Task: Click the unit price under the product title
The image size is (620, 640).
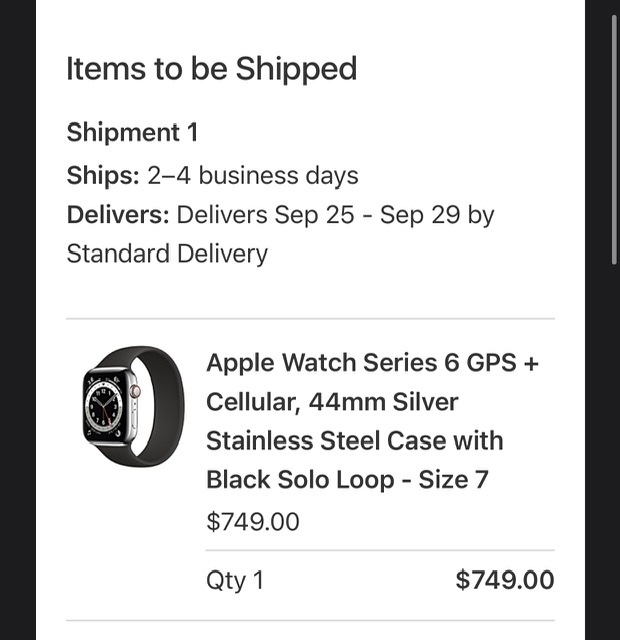Action: pyautogui.click(x=252, y=521)
